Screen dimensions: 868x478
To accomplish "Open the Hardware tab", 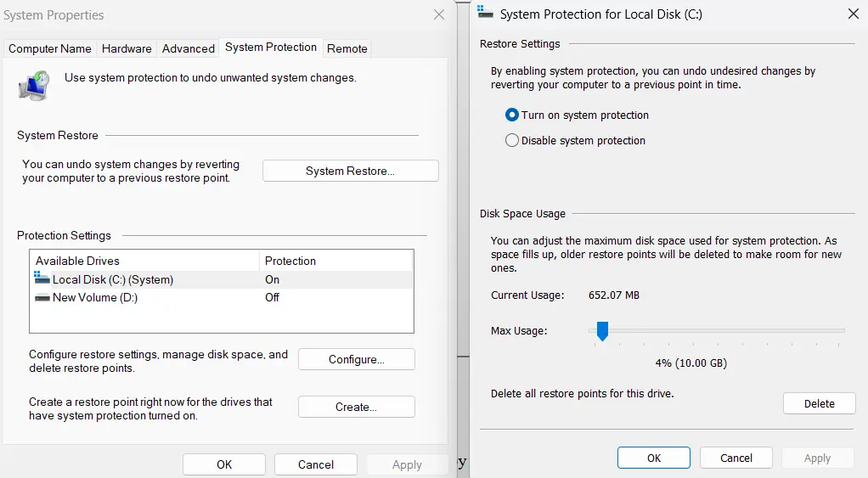I will coord(127,48).
